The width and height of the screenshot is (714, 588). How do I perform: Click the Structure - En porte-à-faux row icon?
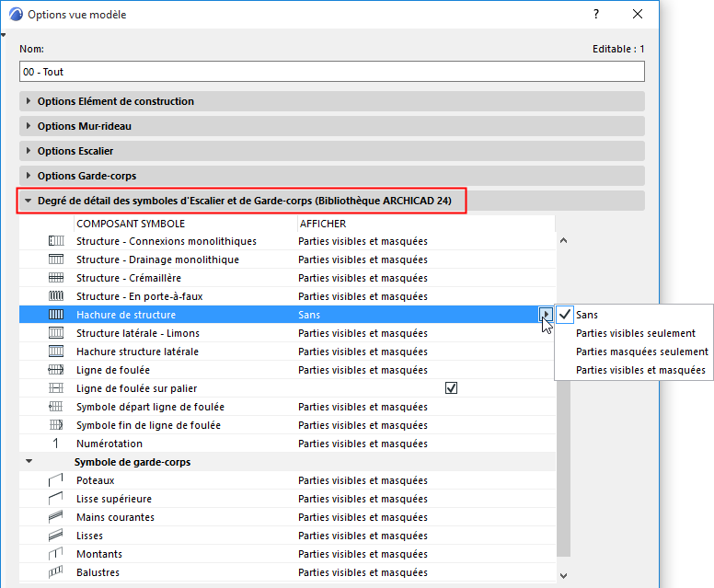tap(56, 296)
